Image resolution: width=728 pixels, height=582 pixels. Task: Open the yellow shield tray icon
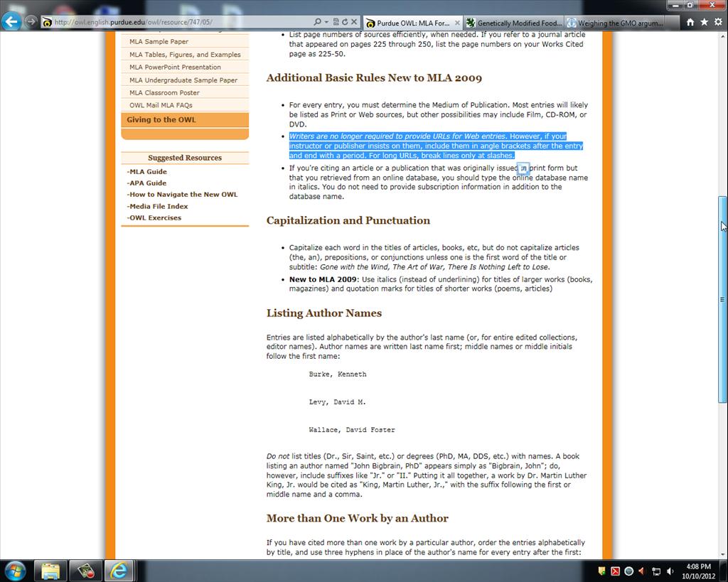click(601, 571)
